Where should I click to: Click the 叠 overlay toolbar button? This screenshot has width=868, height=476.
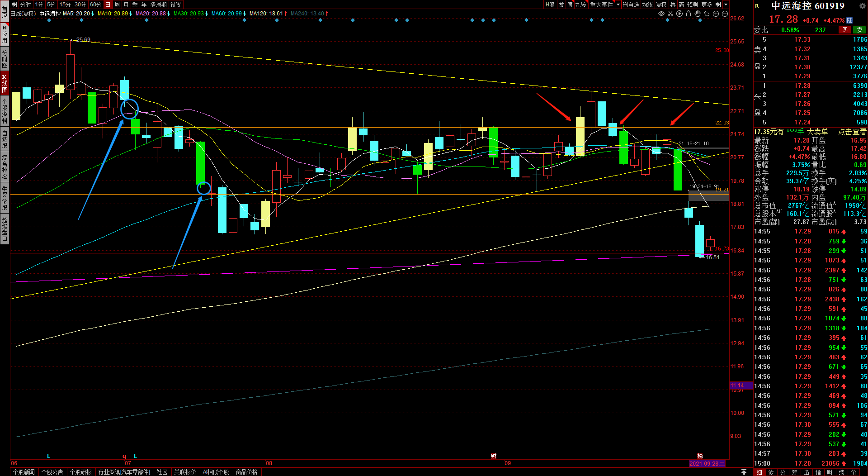pos(673,5)
